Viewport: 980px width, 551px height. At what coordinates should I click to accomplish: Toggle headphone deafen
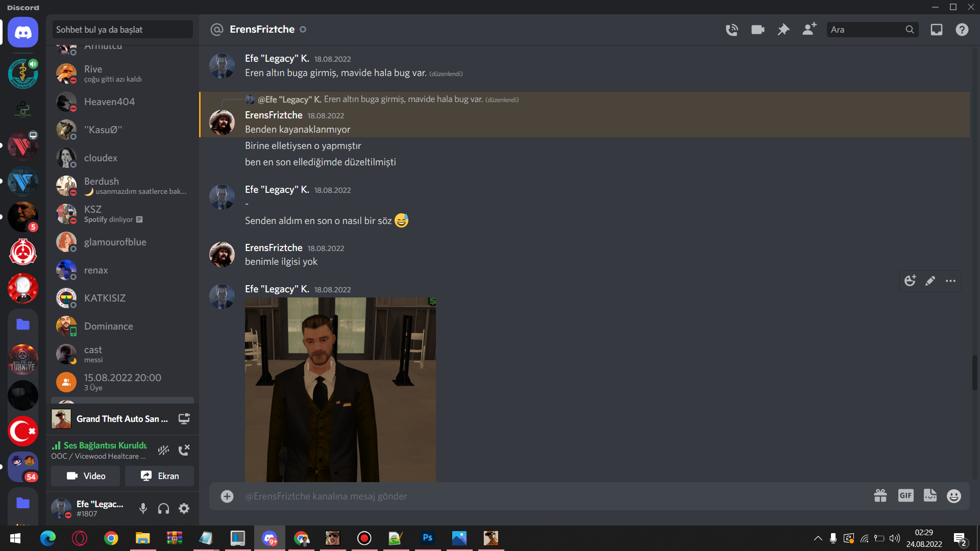tap(163, 508)
